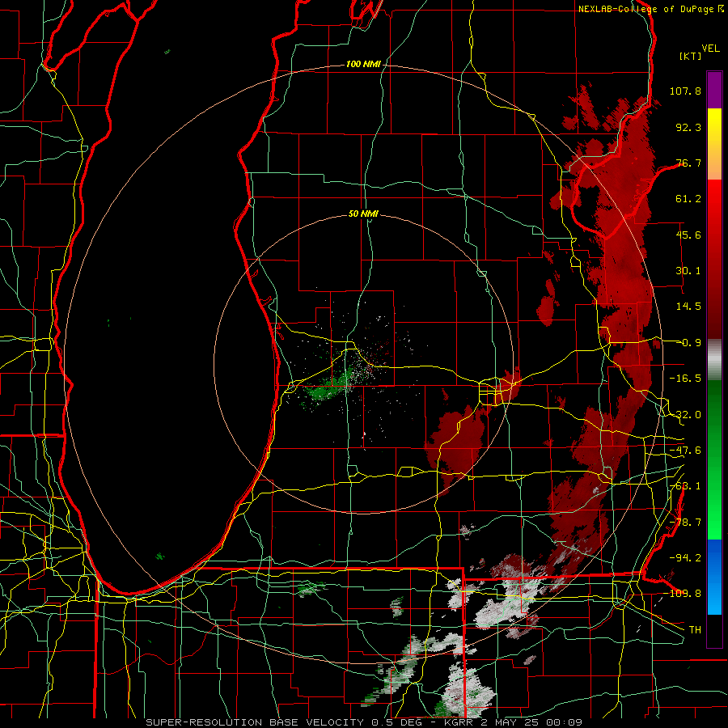
Task: Pick the yellow segment of the velocity bar
Action: pyautogui.click(x=714, y=126)
